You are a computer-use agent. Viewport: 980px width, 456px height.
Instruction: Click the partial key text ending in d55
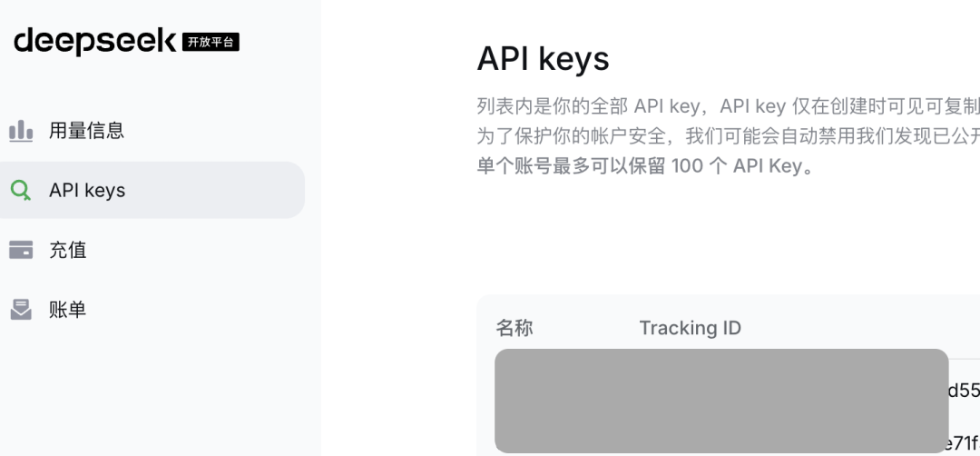click(x=965, y=391)
